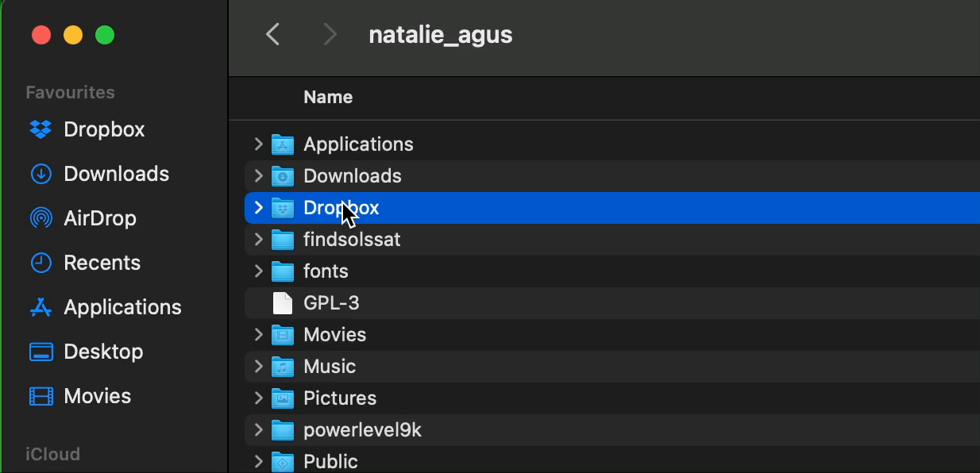Expand the Applications folder disclosure arrow

tap(258, 144)
